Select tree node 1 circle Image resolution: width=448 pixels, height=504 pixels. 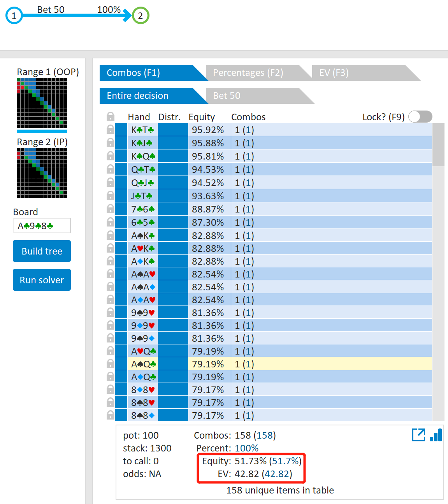click(14, 16)
